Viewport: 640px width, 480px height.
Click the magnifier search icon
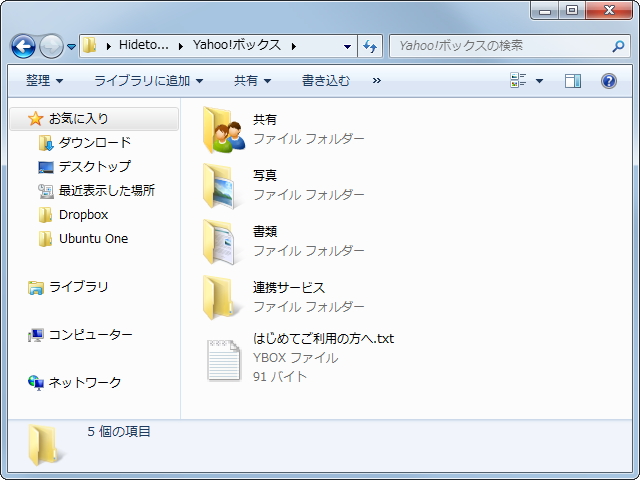[x=619, y=46]
